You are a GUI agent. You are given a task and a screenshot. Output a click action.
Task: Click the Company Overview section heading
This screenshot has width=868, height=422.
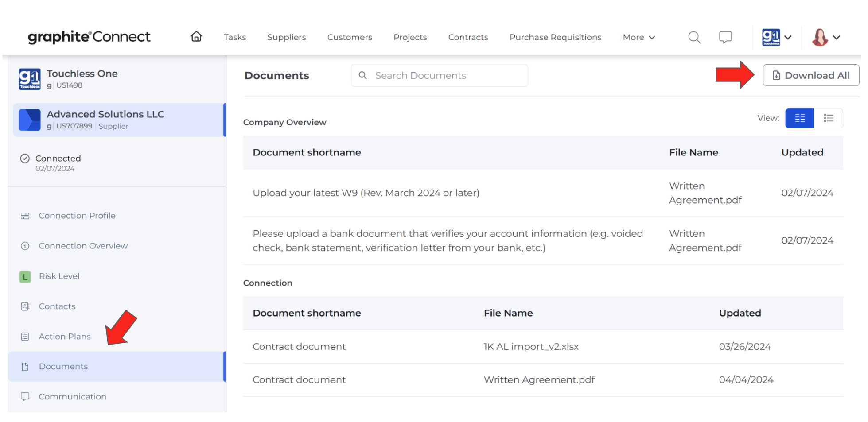284,122
